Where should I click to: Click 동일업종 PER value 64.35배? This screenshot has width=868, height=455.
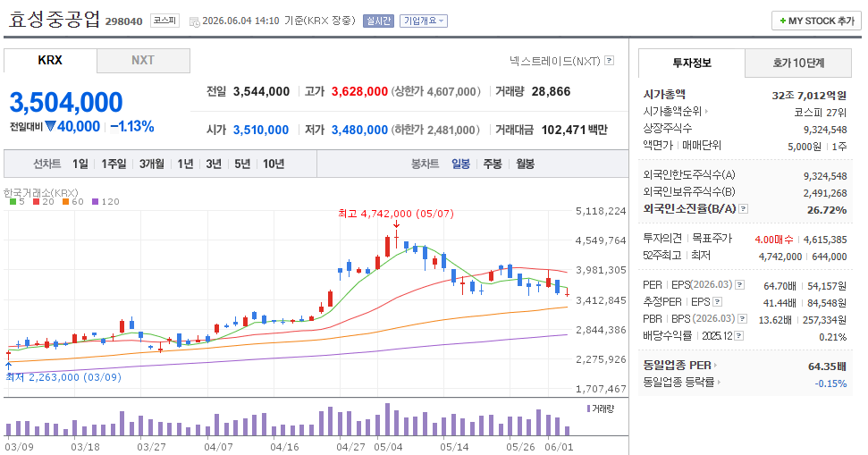pyautogui.click(x=827, y=367)
